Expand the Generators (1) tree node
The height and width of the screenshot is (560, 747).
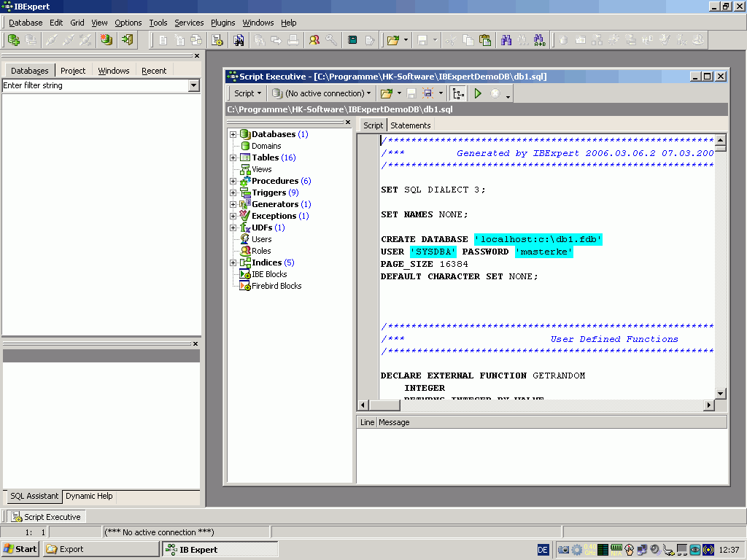[x=233, y=204]
